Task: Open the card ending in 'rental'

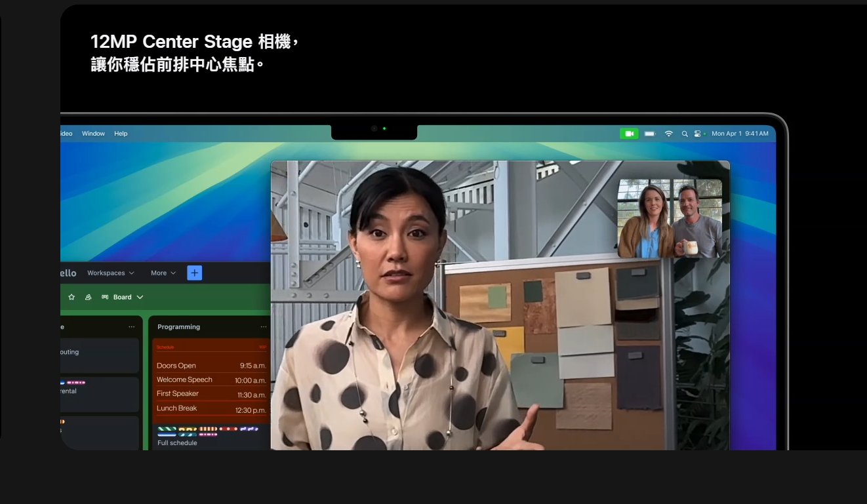Action: click(100, 395)
